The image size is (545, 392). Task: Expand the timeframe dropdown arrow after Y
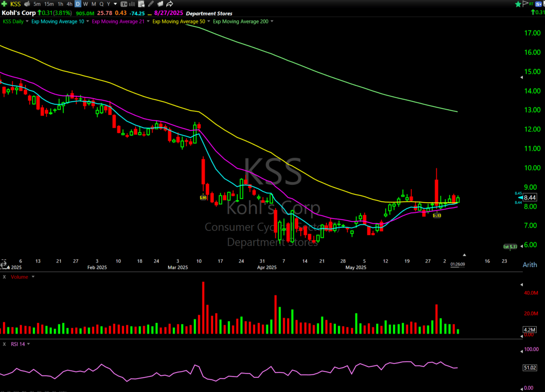[116, 4]
